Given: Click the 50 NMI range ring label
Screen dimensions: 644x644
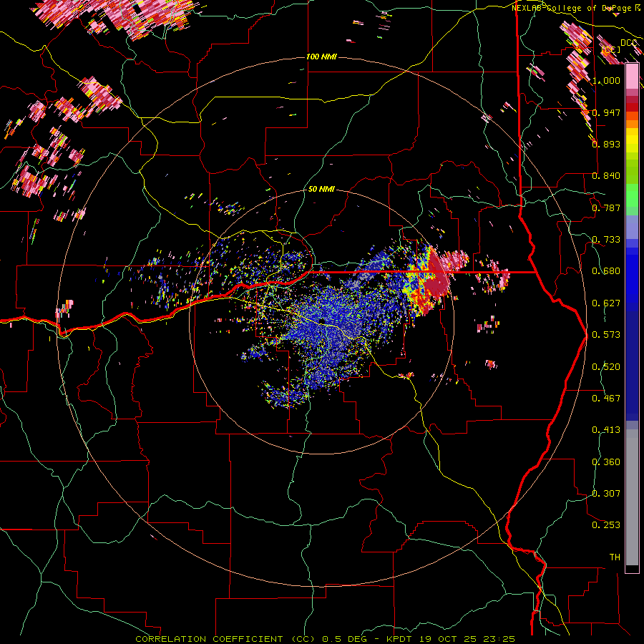Looking at the screenshot, I should pos(321,190).
